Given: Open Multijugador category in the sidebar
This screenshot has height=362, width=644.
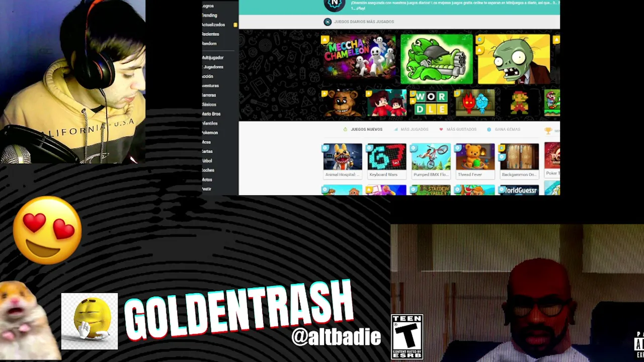Looking at the screenshot, I should point(213,57).
